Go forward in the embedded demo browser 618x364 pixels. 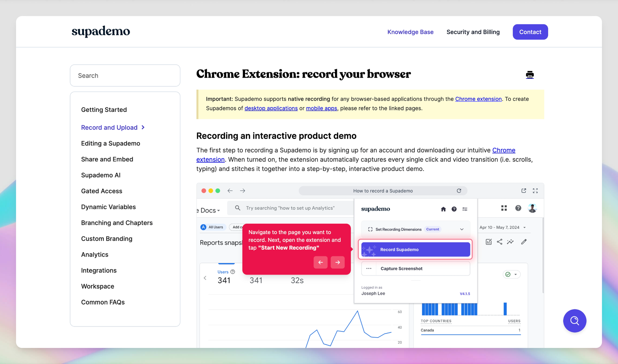[243, 191]
